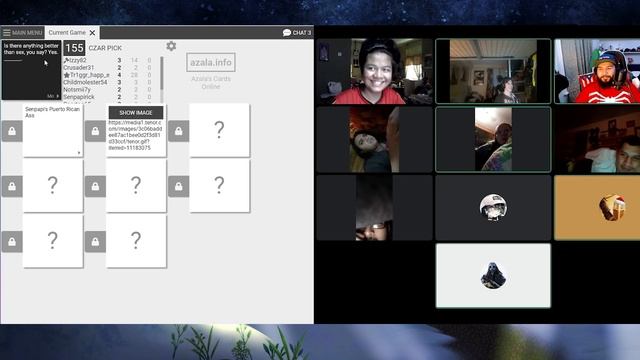Click the player list scrollbar
Image resolution: width=640 pixels, height=360 pixels.
(162, 73)
